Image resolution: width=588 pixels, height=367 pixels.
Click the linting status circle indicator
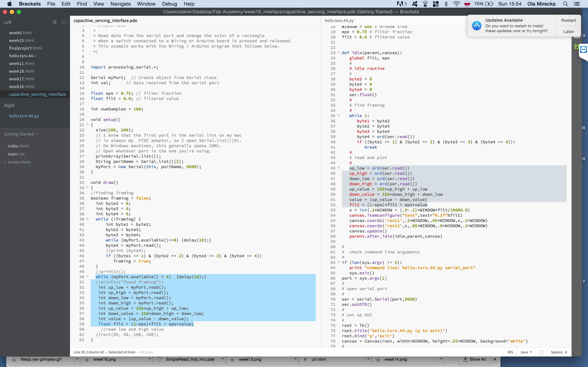[x=541, y=352]
